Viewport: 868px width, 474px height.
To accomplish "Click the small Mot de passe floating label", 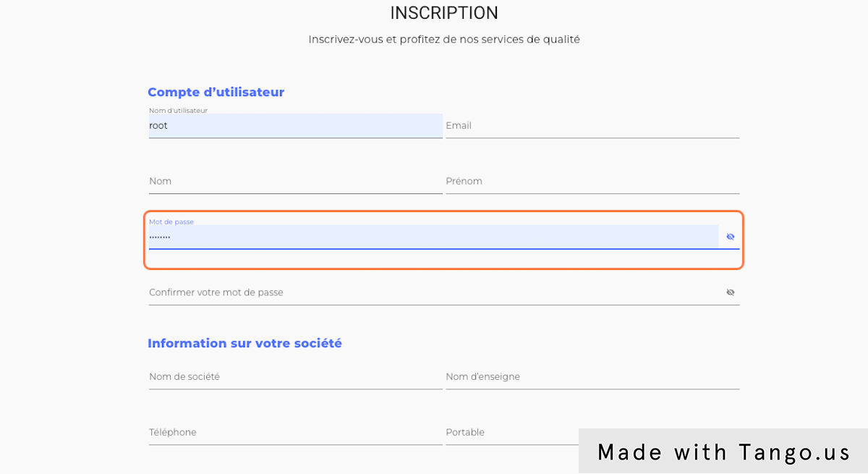I will 171,221.
